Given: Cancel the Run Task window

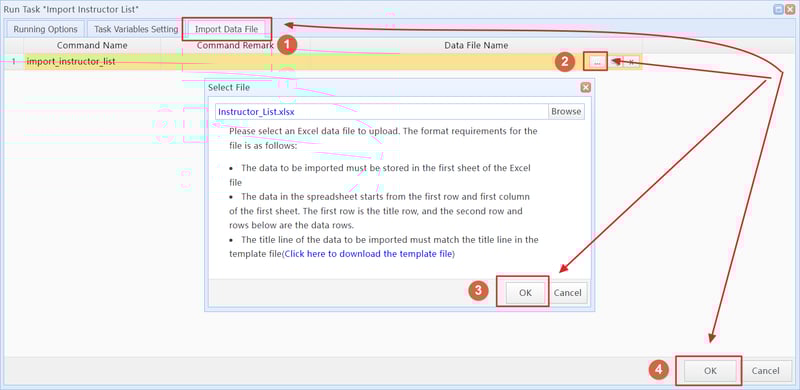Looking at the screenshot, I should [765, 371].
